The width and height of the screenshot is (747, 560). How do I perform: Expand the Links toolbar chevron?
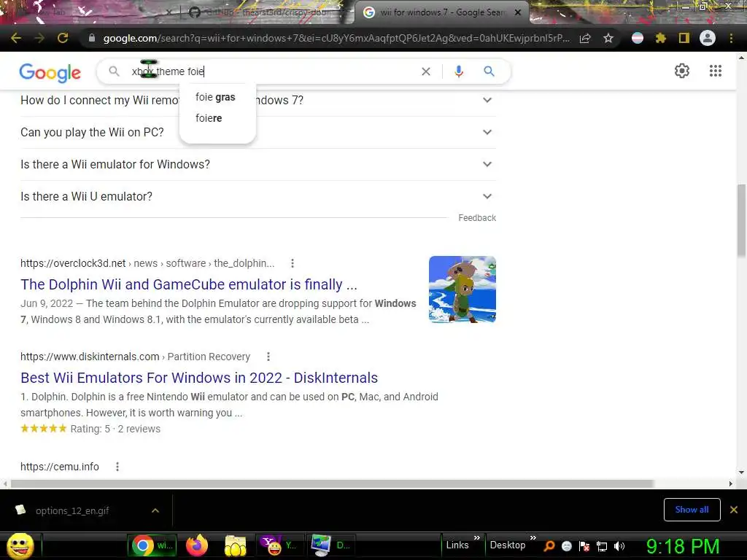tap(477, 537)
